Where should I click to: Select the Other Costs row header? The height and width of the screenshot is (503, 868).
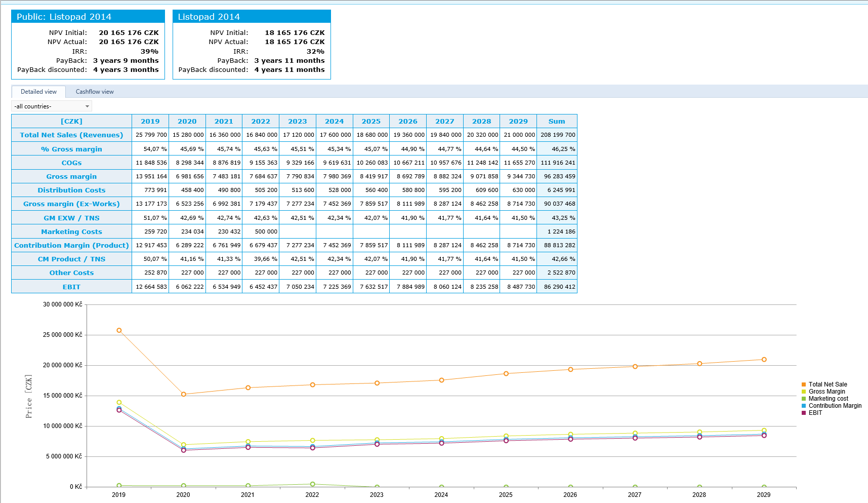pyautogui.click(x=71, y=273)
